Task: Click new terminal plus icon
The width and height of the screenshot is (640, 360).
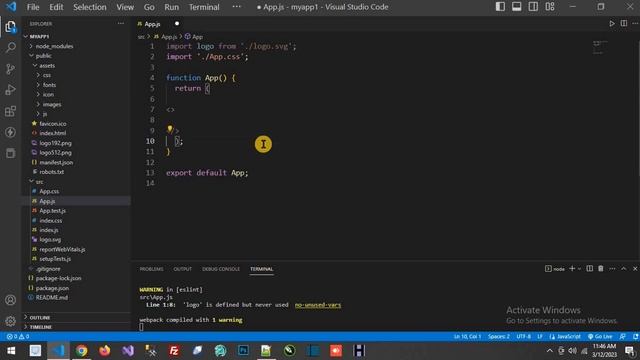Action: coord(572,269)
